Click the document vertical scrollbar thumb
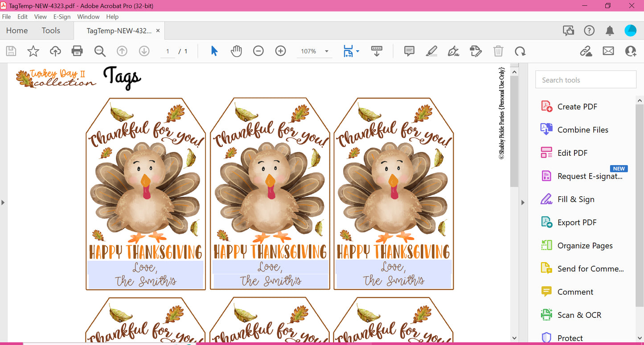 point(514,132)
